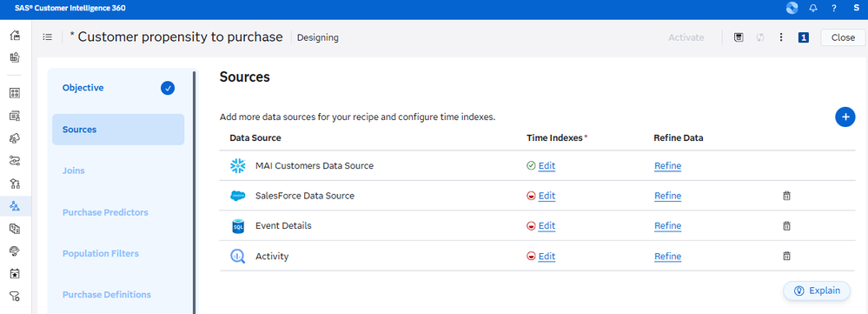Toggle the list outline icon beside title
This screenshot has height=314, width=868.
click(48, 37)
